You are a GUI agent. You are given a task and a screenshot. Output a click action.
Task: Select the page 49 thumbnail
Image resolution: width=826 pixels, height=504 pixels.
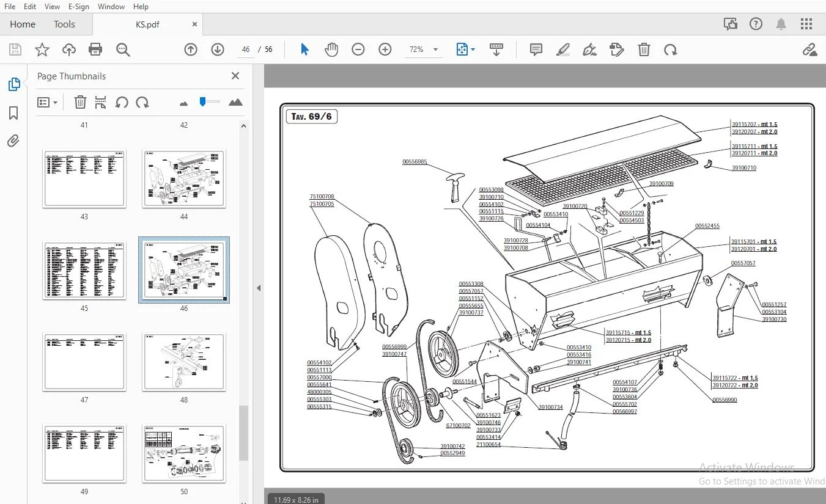pyautogui.click(x=84, y=453)
